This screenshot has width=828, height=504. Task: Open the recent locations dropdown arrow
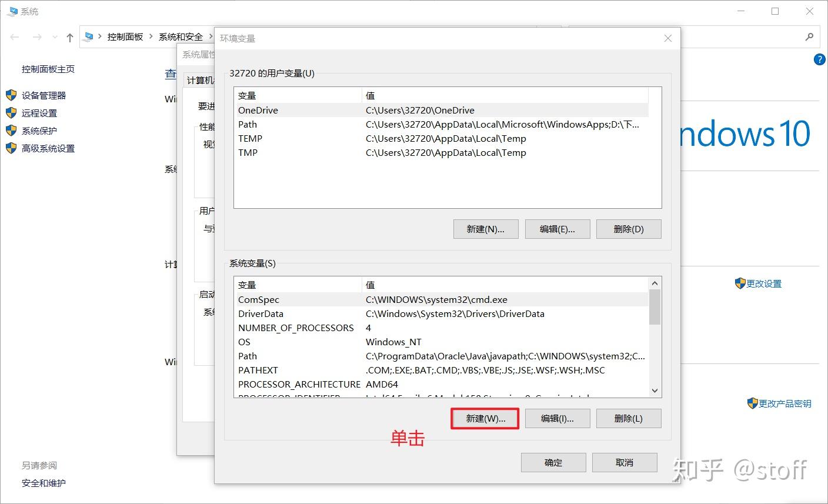point(55,37)
